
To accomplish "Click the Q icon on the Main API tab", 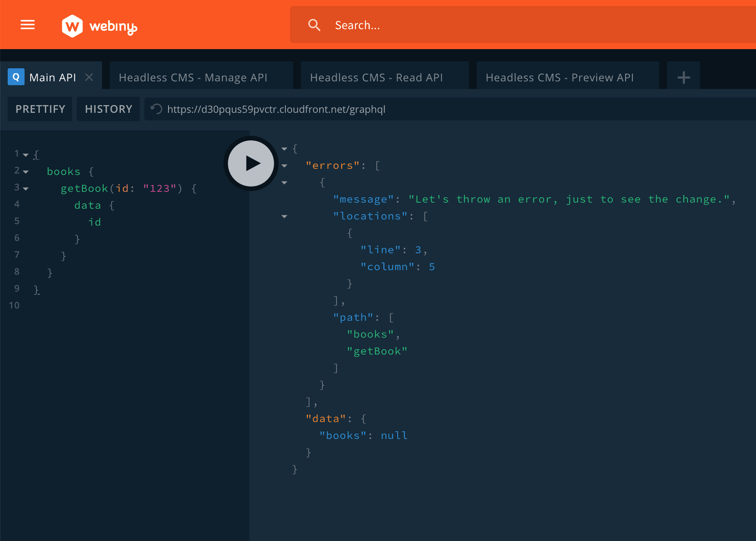I will [16, 77].
